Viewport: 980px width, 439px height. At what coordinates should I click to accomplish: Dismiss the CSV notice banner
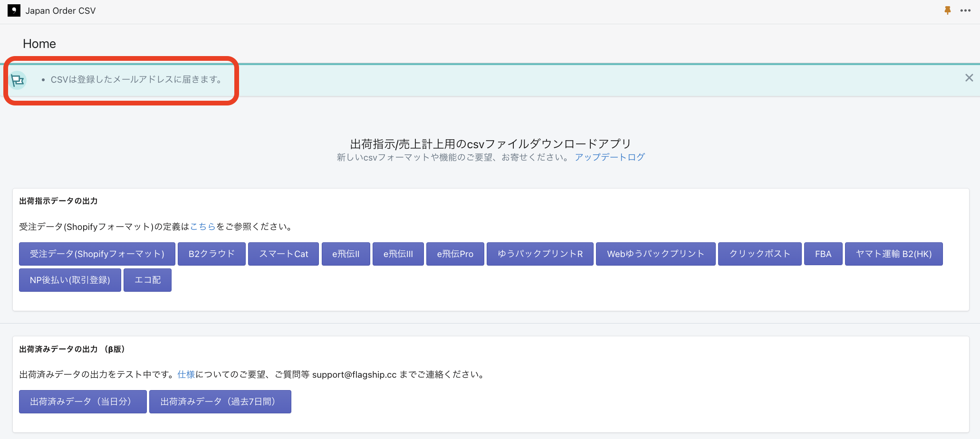[x=969, y=78]
